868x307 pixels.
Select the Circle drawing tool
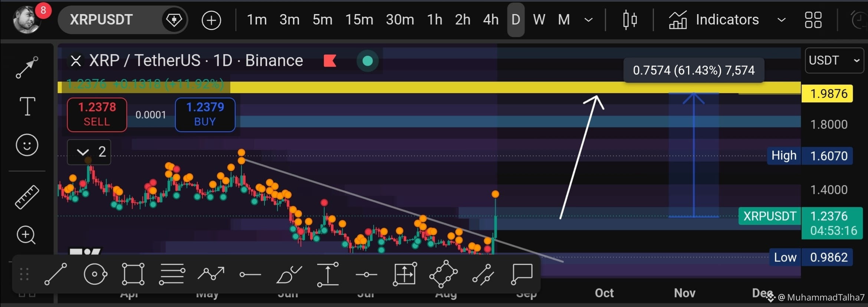pos(95,274)
